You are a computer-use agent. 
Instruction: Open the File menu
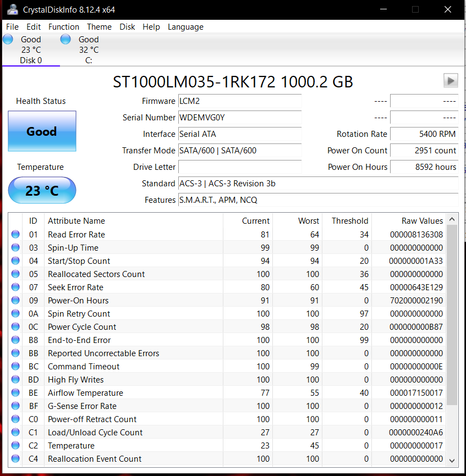[x=12, y=27]
